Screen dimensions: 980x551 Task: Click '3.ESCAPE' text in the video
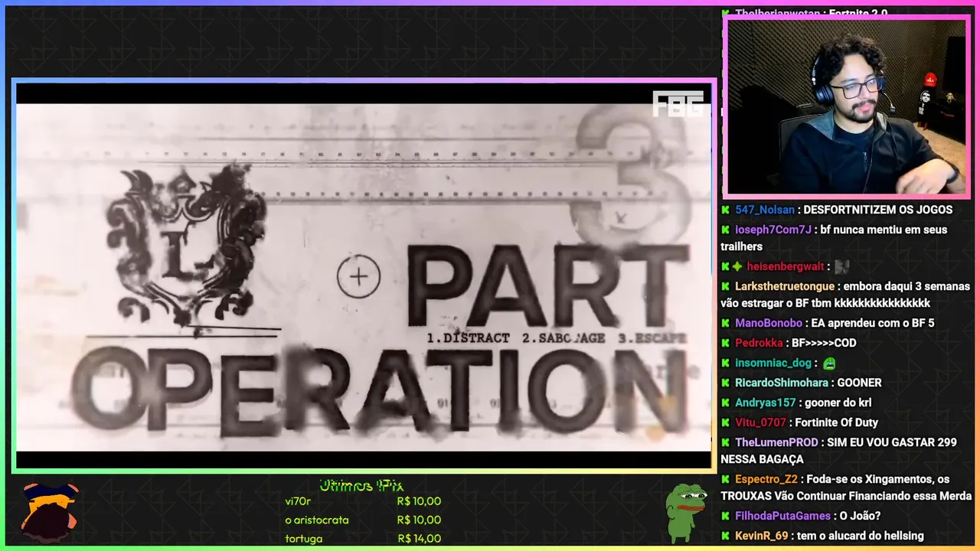click(652, 337)
